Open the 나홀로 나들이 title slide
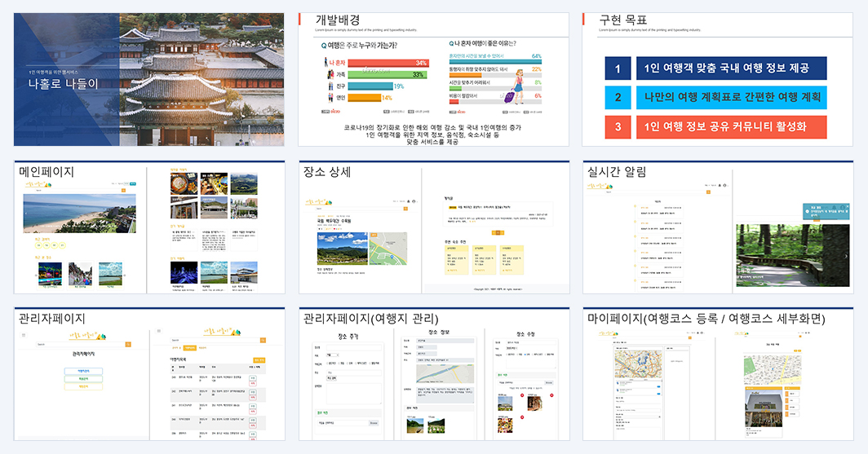Viewport: 868px width, 454px height. click(x=149, y=80)
